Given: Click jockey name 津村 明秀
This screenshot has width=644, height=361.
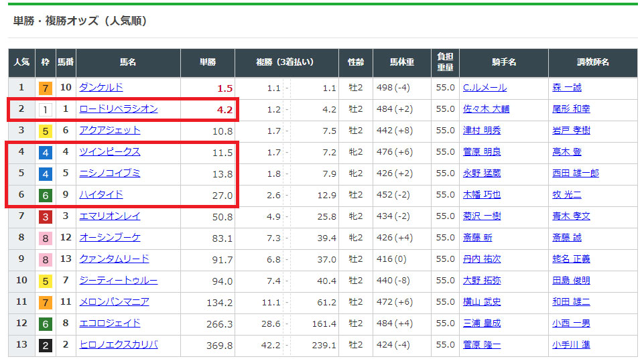Looking at the screenshot, I should tap(481, 130).
